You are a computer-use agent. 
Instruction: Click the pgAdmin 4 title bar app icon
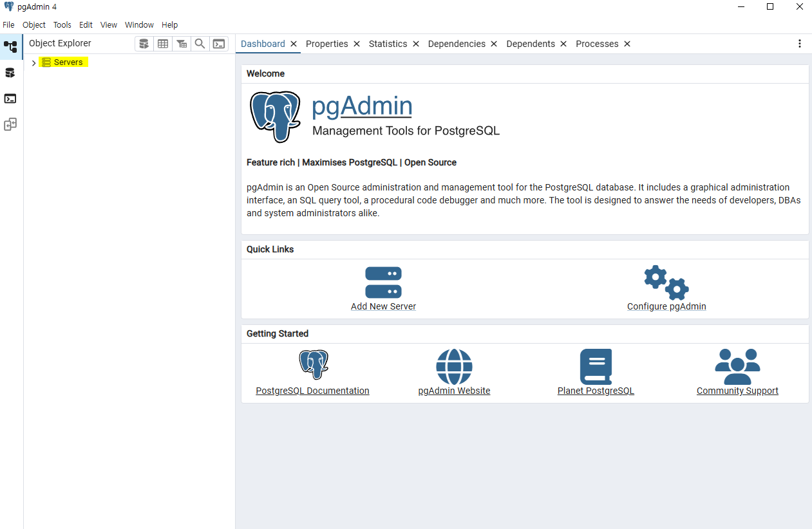pyautogui.click(x=9, y=6)
